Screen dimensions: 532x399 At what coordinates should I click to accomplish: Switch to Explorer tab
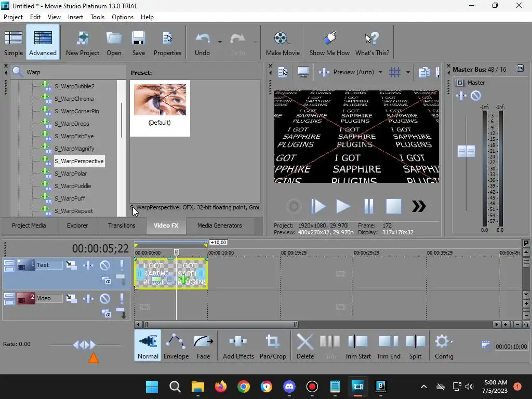pos(77,225)
